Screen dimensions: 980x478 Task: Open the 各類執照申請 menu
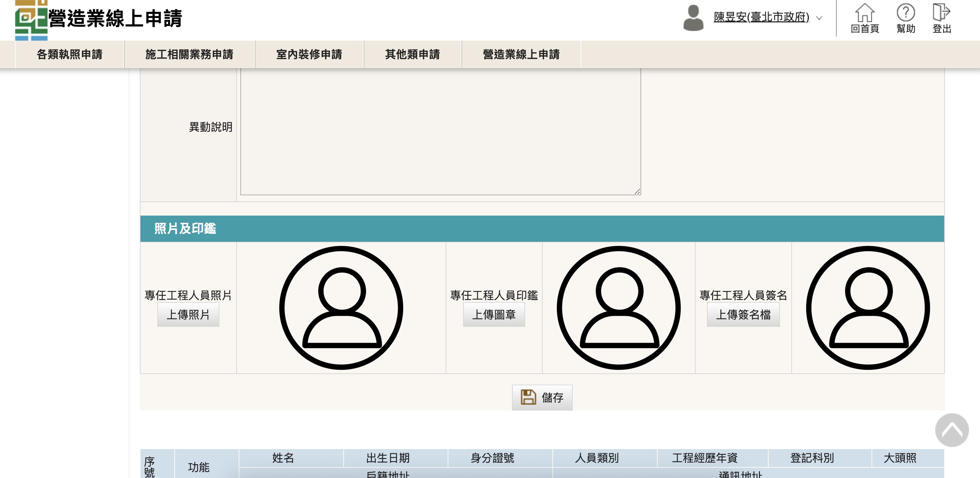(70, 54)
